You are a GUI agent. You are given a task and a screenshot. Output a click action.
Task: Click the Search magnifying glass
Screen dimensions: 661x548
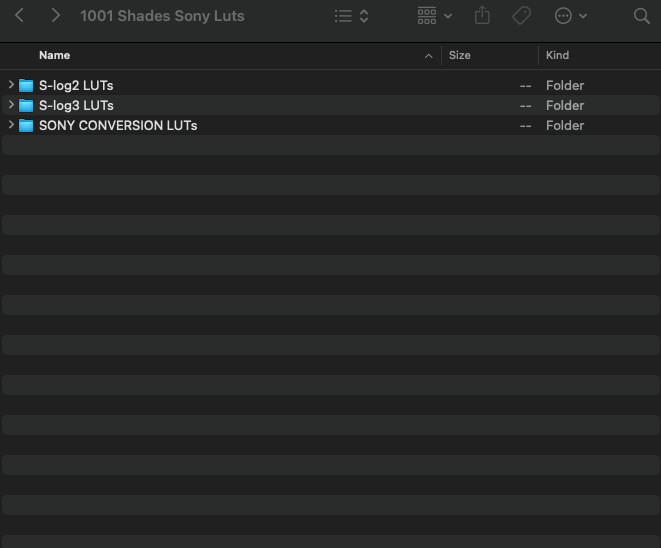(x=641, y=16)
